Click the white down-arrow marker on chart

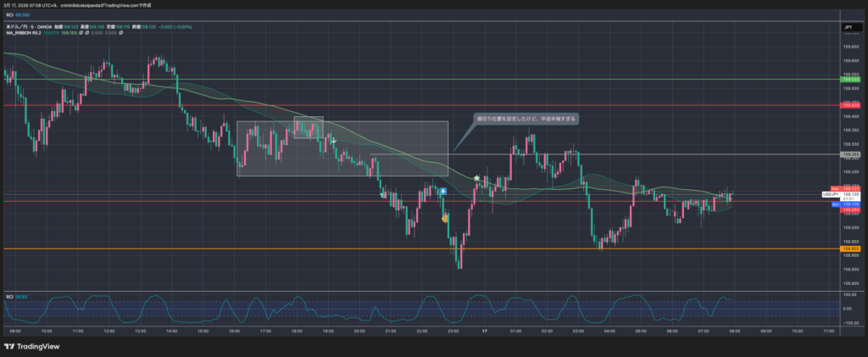click(333, 140)
